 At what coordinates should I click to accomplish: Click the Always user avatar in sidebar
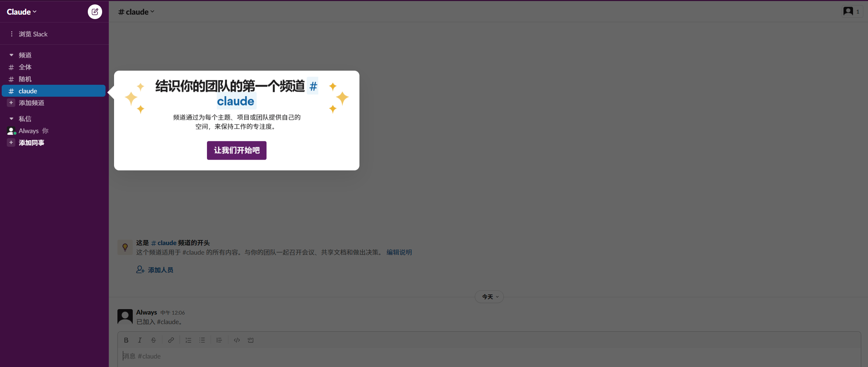[11, 131]
